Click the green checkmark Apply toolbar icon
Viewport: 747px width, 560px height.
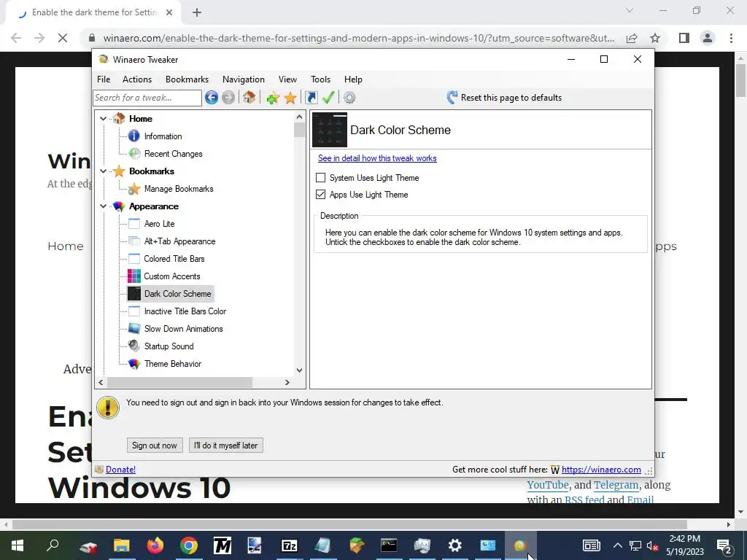[x=328, y=98]
